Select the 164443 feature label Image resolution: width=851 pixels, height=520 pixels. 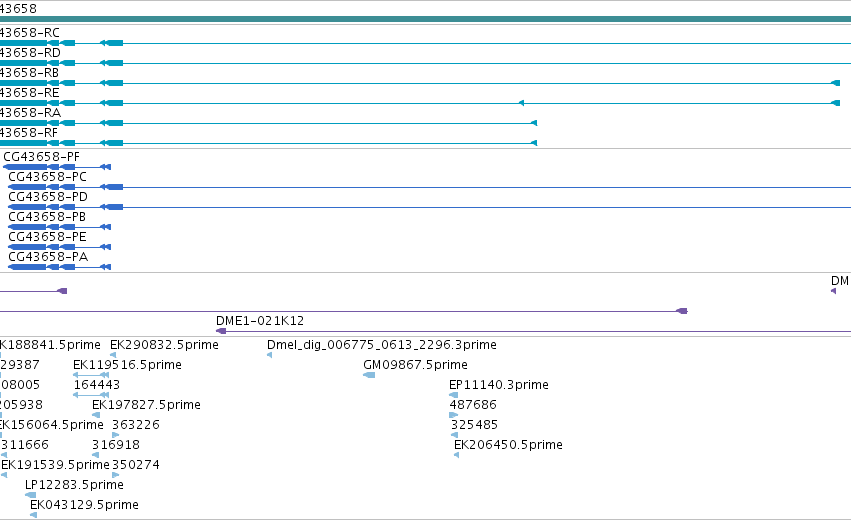[x=97, y=385]
